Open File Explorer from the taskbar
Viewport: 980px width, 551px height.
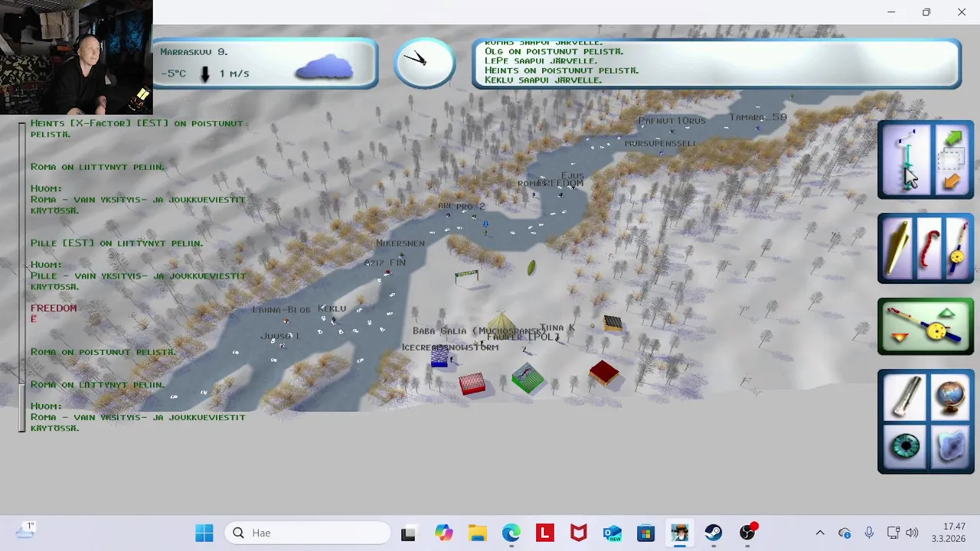click(477, 533)
